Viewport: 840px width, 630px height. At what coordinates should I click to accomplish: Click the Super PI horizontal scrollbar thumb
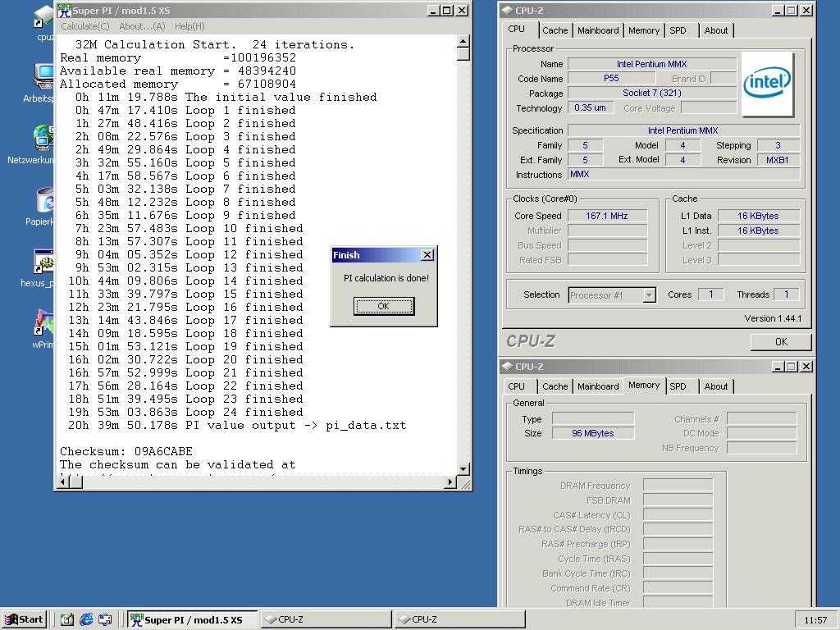point(76,482)
